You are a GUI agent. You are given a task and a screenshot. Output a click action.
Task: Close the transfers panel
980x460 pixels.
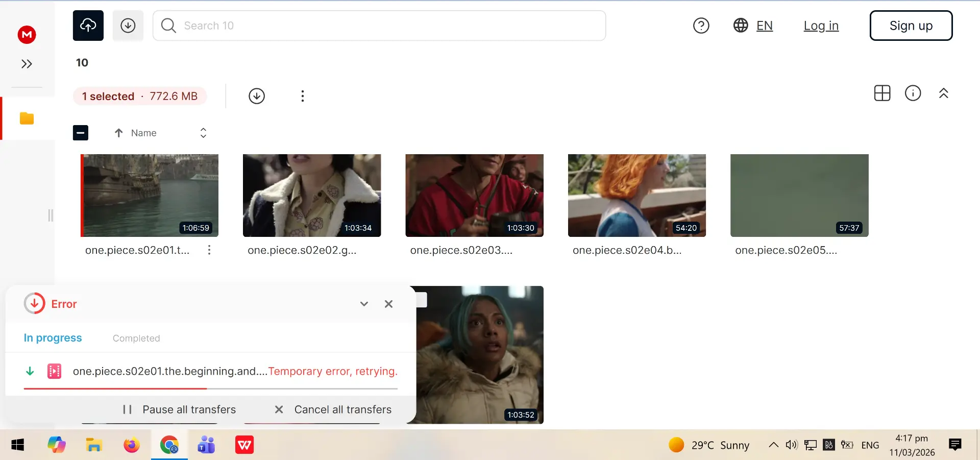[x=388, y=304]
